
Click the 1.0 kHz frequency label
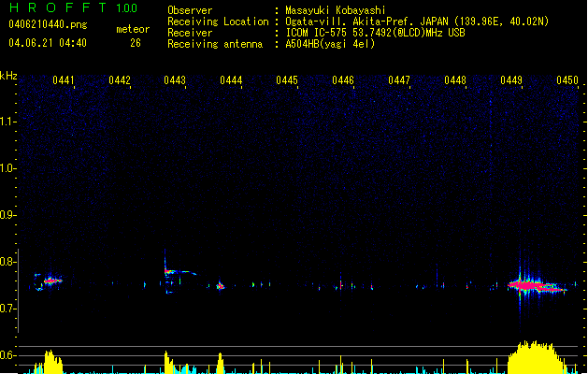pyautogui.click(x=7, y=168)
